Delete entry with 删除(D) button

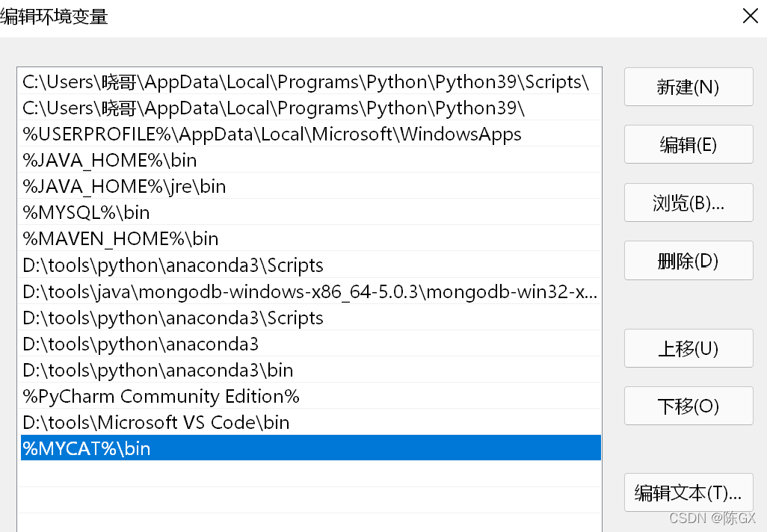click(689, 261)
